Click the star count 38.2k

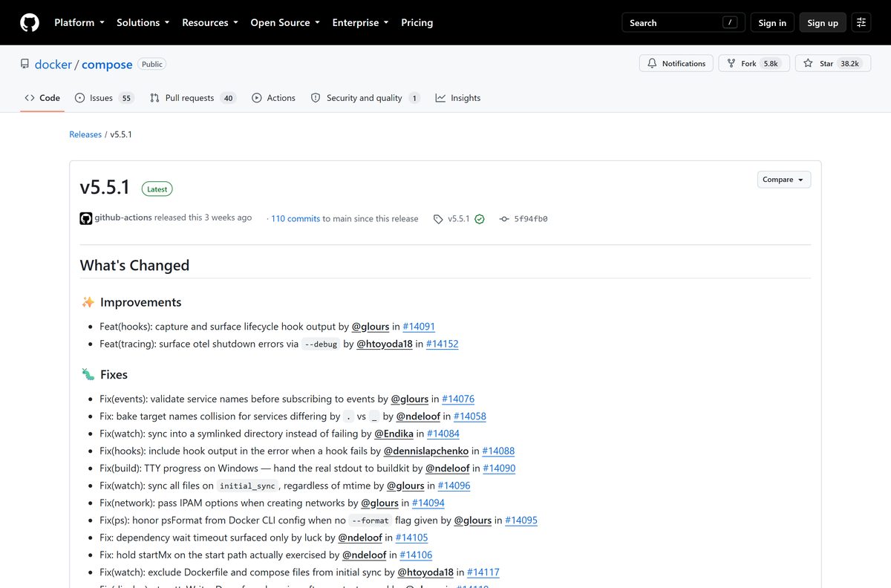850,64
